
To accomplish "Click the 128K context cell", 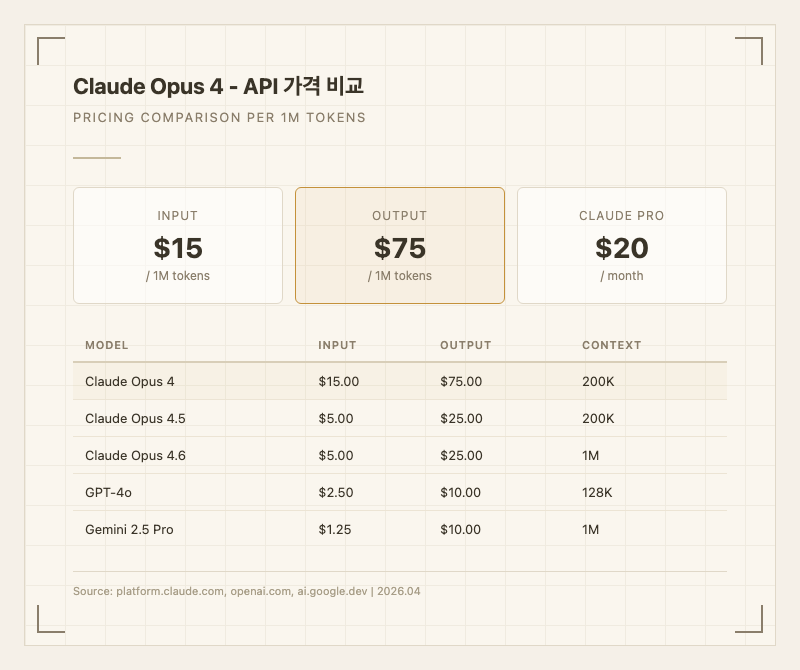I will 597,492.
